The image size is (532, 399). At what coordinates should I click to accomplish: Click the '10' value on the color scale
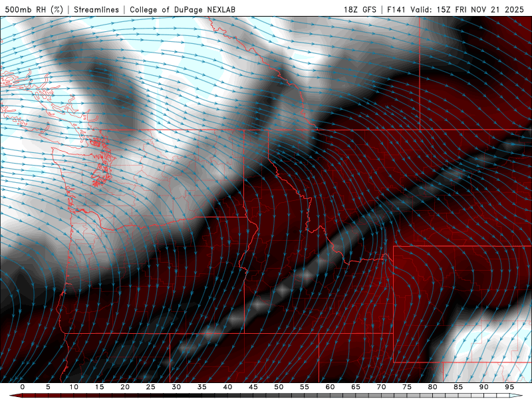[x=74, y=387]
